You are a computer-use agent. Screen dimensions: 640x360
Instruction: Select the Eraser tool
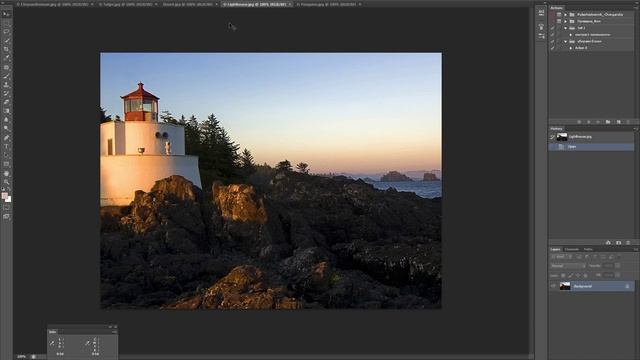(6, 102)
